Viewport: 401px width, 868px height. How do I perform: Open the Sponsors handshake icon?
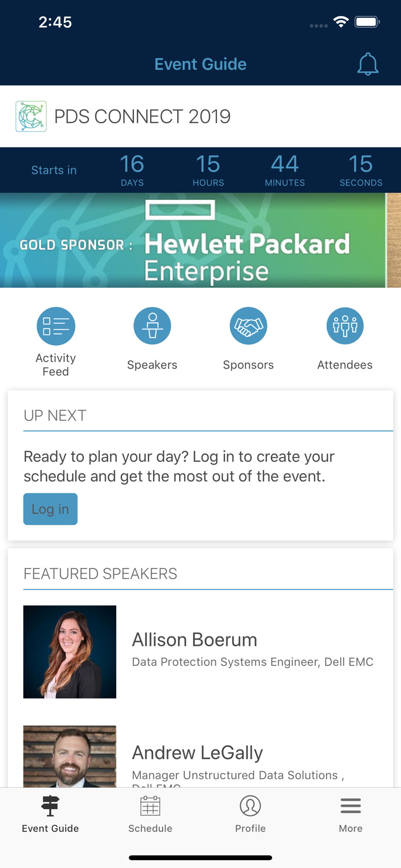[248, 326]
